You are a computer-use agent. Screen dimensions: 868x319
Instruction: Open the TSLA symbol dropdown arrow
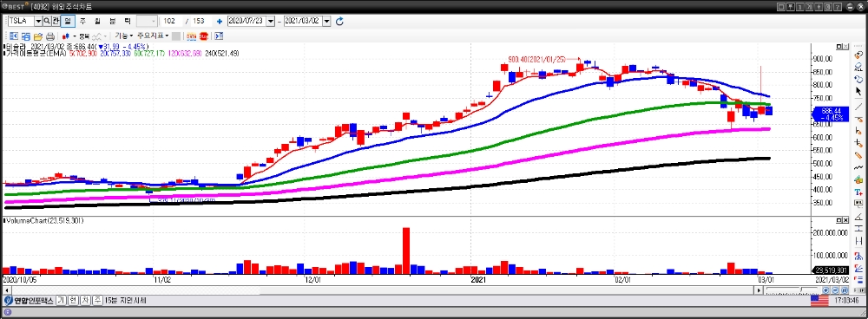click(x=38, y=21)
